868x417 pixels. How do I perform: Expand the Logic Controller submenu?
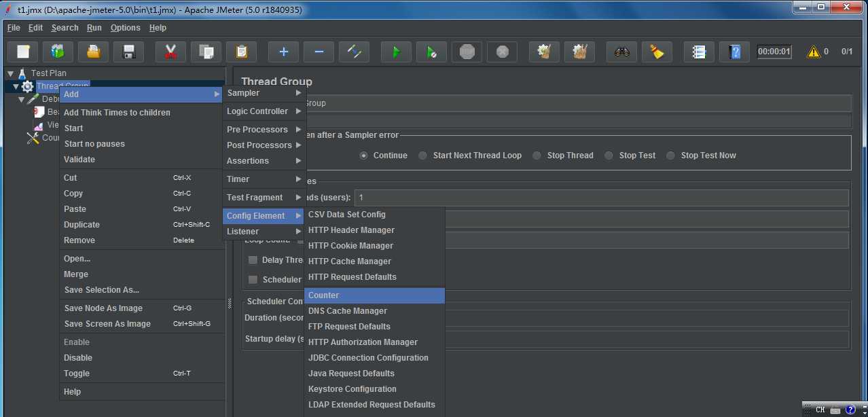(264, 111)
